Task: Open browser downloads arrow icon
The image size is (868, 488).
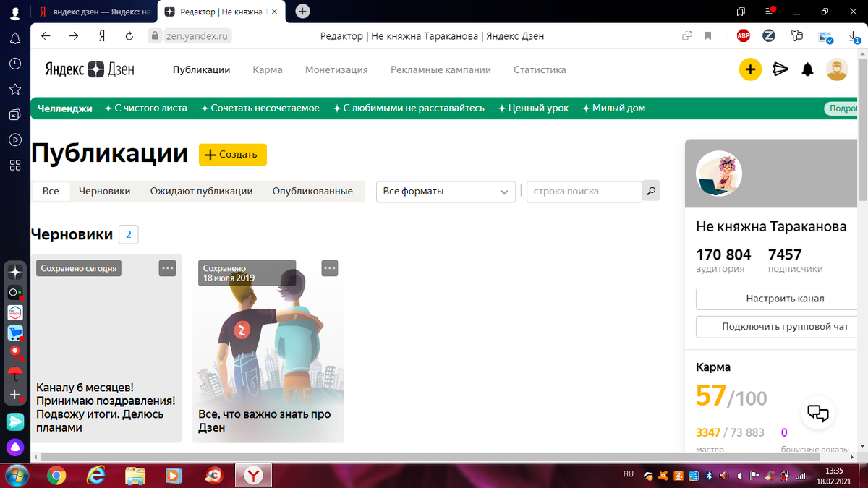Action: coord(854,35)
